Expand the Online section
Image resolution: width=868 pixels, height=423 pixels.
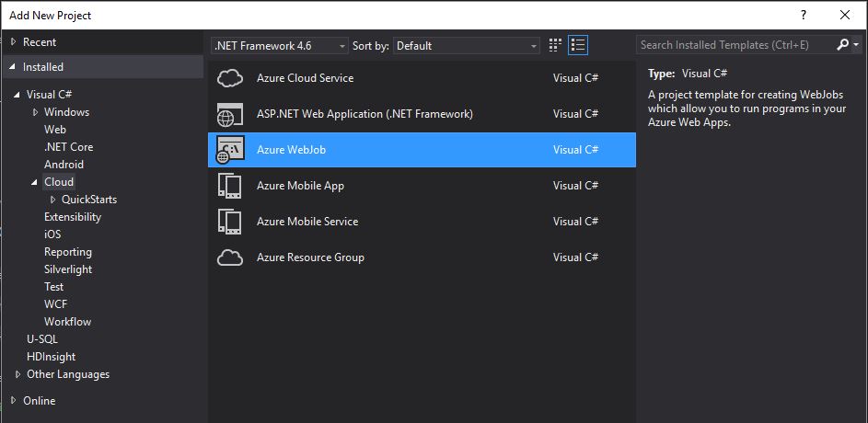point(13,400)
